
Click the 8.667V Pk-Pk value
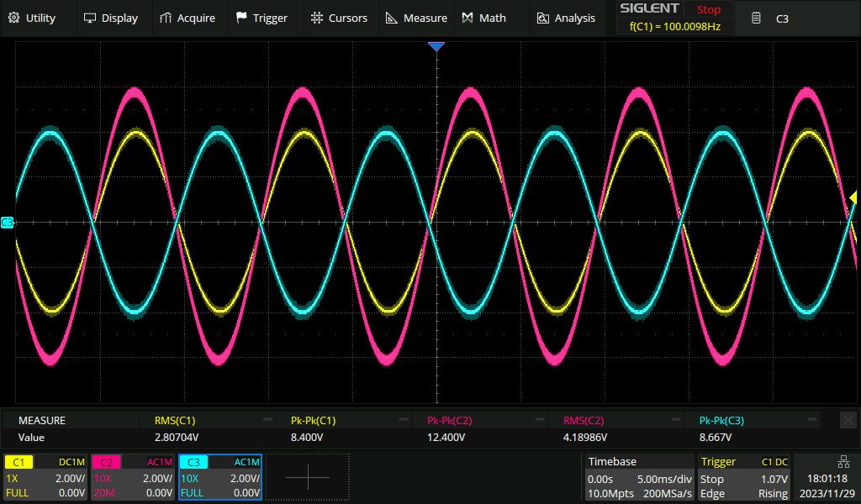[x=716, y=438]
